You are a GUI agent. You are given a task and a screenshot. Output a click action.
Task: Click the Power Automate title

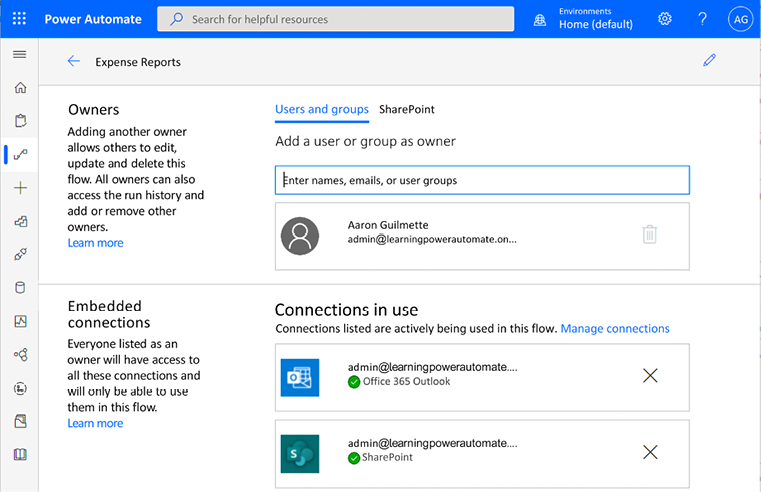pos(93,19)
